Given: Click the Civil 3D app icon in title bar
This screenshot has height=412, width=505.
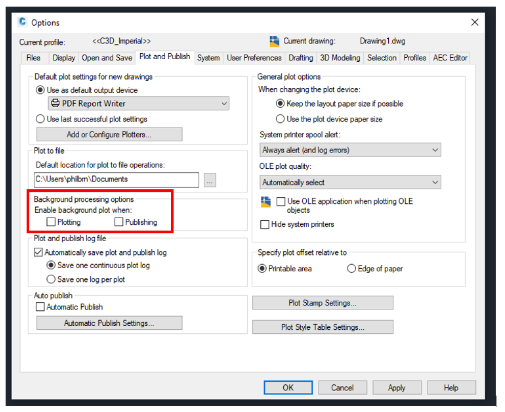Looking at the screenshot, I should coord(22,22).
